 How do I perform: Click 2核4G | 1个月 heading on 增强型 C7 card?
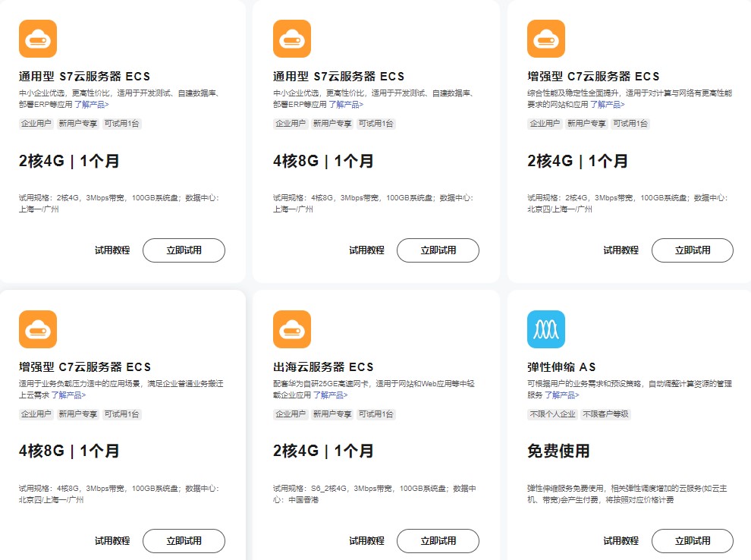577,161
